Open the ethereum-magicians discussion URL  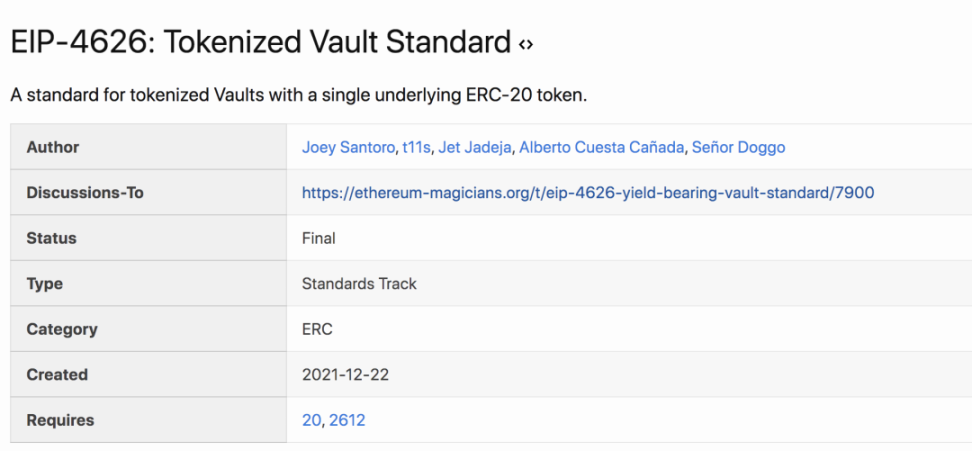coord(587,193)
